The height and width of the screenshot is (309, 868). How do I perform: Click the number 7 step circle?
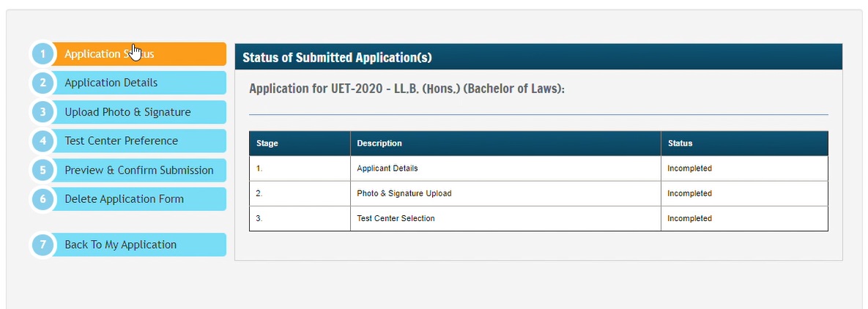tap(43, 245)
